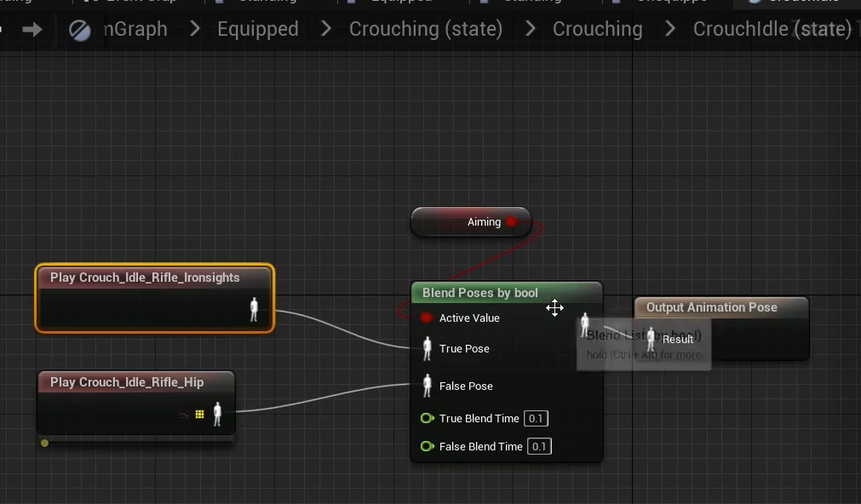Select the Blend Poses by bool node header

pyautogui.click(x=506, y=293)
